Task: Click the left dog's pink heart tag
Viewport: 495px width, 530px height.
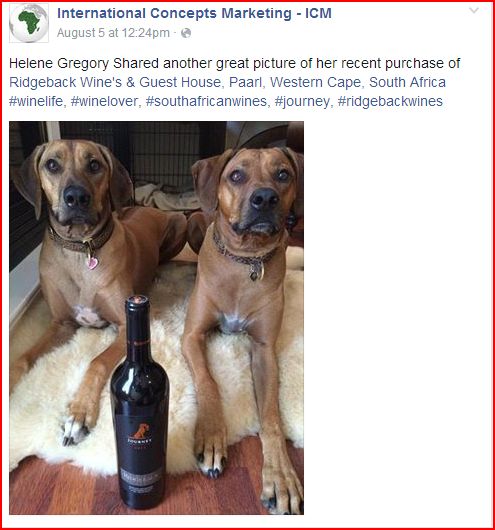Action: 92,263
